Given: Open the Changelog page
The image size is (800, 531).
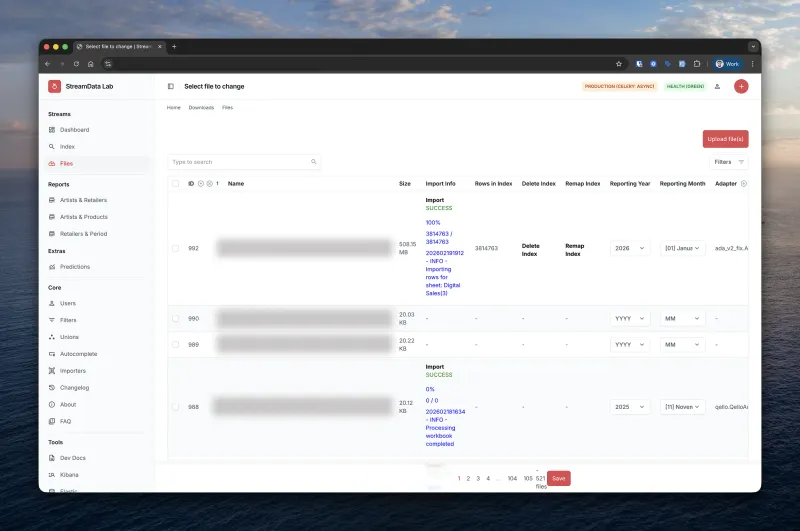Looking at the screenshot, I should tap(74, 388).
